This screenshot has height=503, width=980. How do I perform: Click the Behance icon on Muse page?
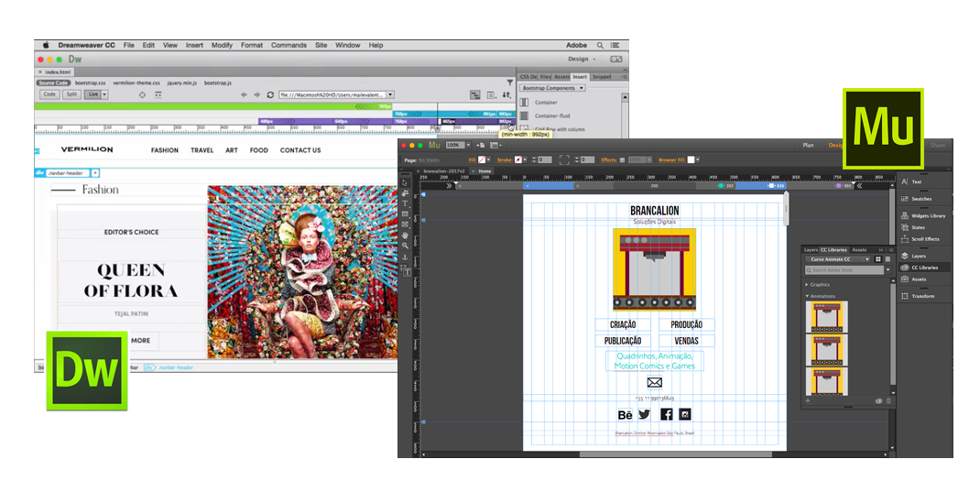(625, 414)
